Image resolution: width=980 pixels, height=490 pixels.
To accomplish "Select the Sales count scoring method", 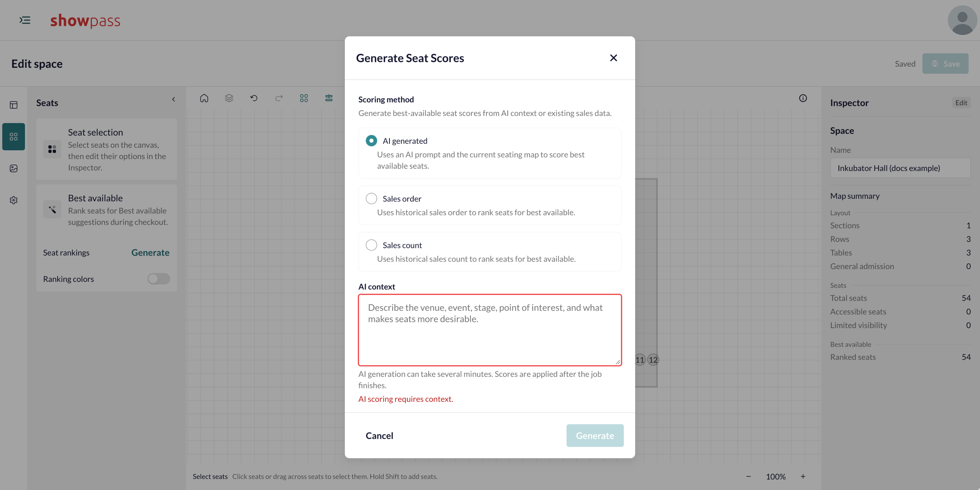I will click(x=371, y=245).
